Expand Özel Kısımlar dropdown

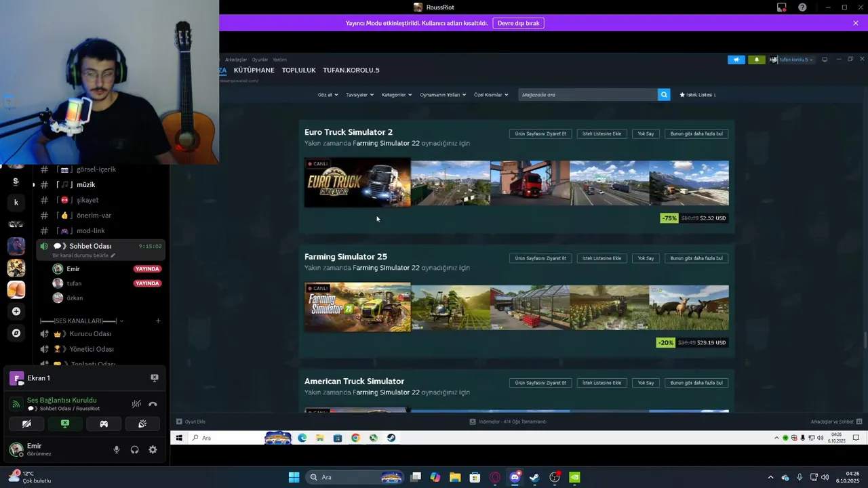491,95
